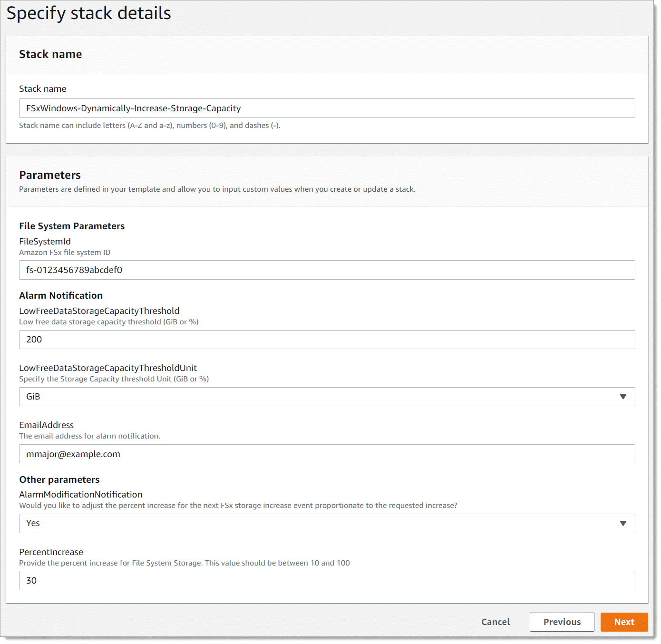
Task: Click the Alarm Notification heading
Action: point(60,295)
